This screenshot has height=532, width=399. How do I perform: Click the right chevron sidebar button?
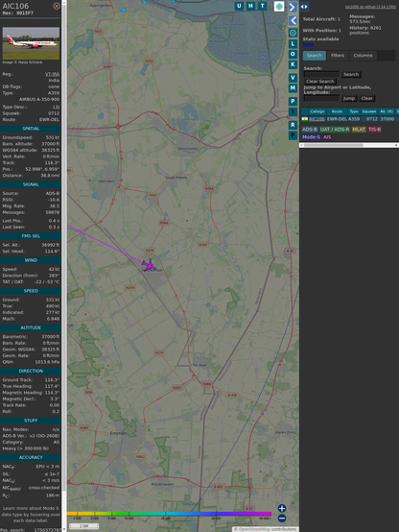[x=293, y=7]
